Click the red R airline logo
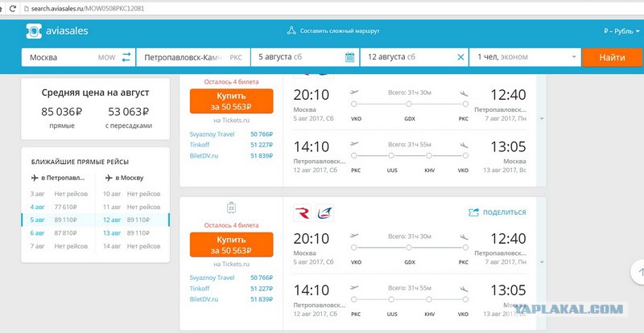The height and width of the screenshot is (333, 644). (x=303, y=213)
